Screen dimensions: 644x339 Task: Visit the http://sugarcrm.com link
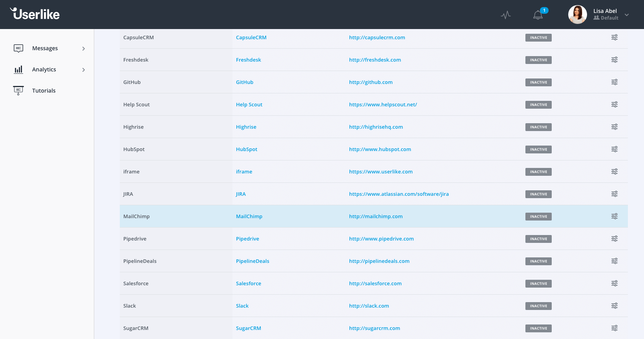[x=374, y=328]
